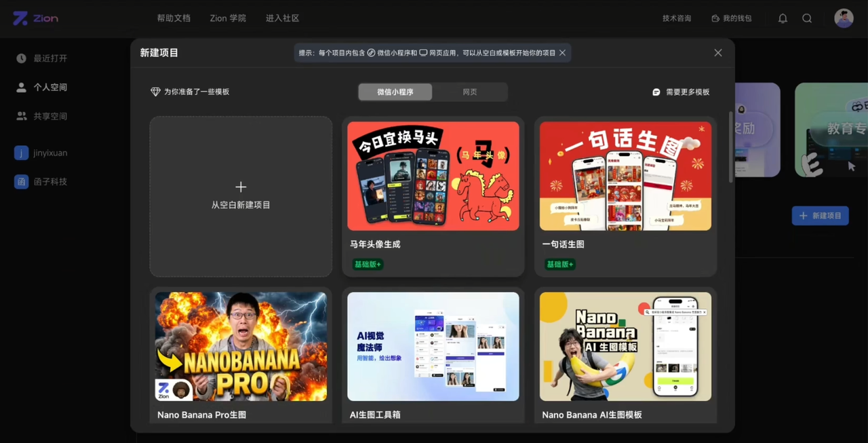The height and width of the screenshot is (443, 868).
Task: Click the plus icon in blank project card
Action: point(241,187)
